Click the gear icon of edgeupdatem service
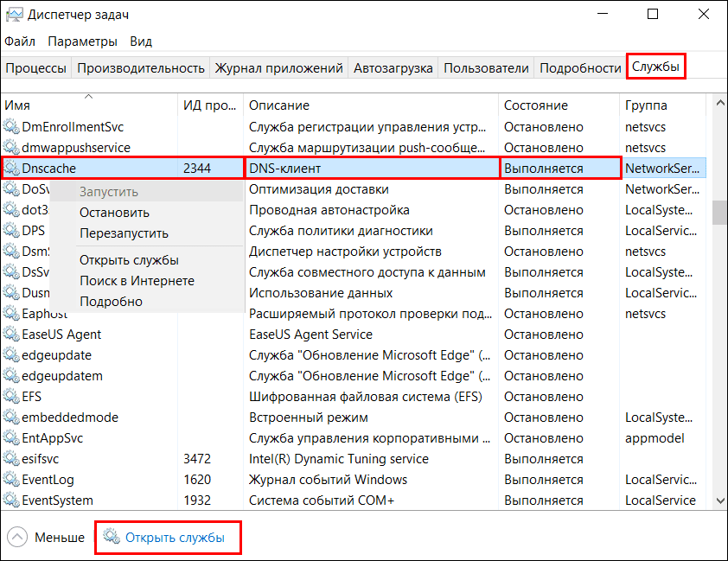This screenshot has width=728, height=561. pyautogui.click(x=11, y=375)
